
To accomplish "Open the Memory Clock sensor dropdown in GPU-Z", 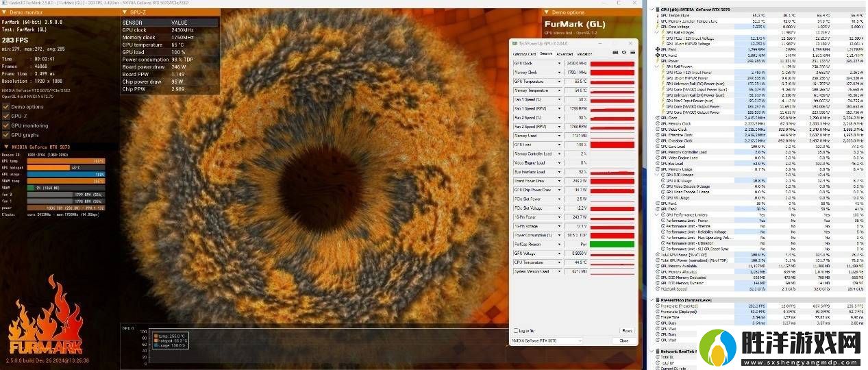I will tap(558, 72).
